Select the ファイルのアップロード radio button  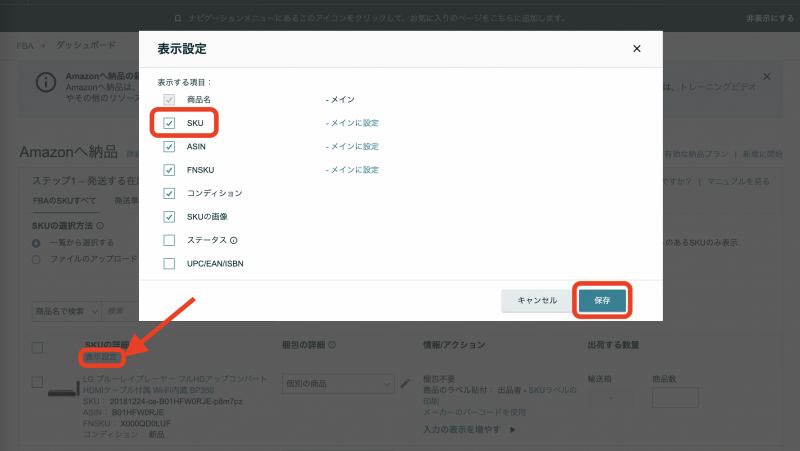coord(36,259)
